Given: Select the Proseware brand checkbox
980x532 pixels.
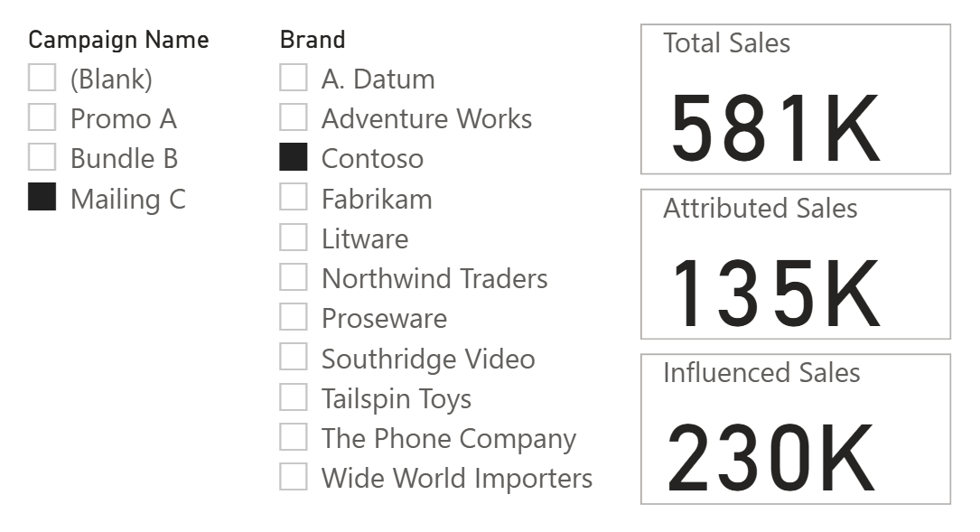Looking at the screenshot, I should (294, 318).
